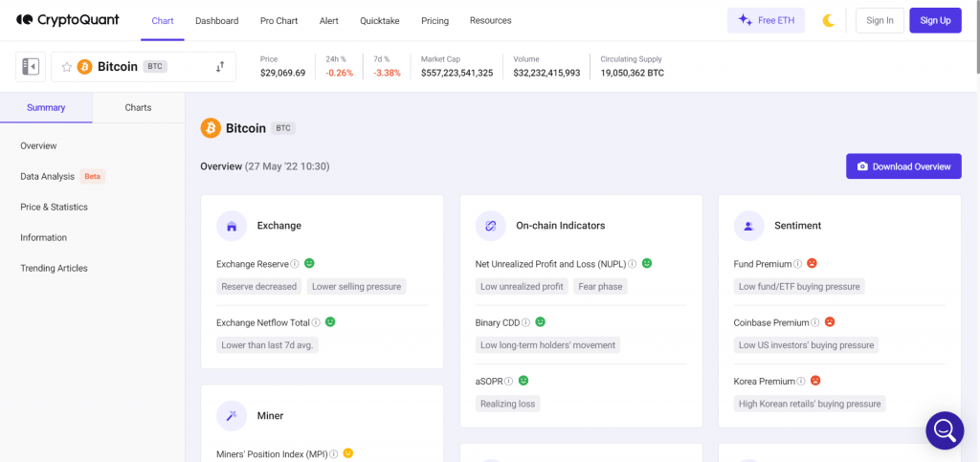Expand the Resources navigation menu

(x=490, y=20)
